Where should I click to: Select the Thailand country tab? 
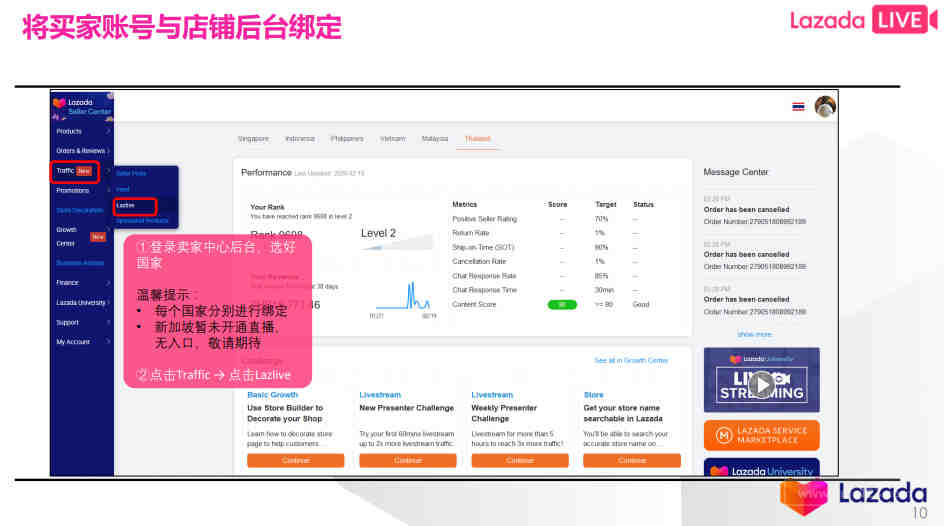[477, 138]
